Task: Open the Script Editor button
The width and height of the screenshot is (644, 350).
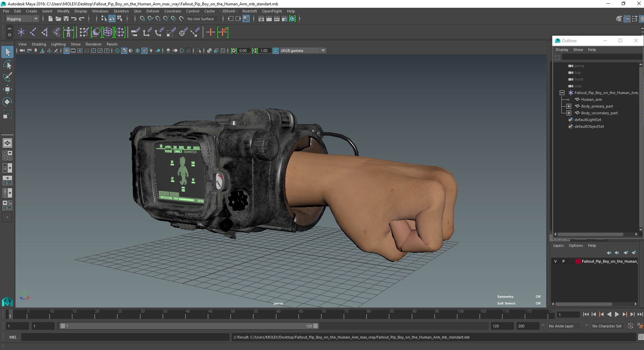Action: click(x=640, y=337)
